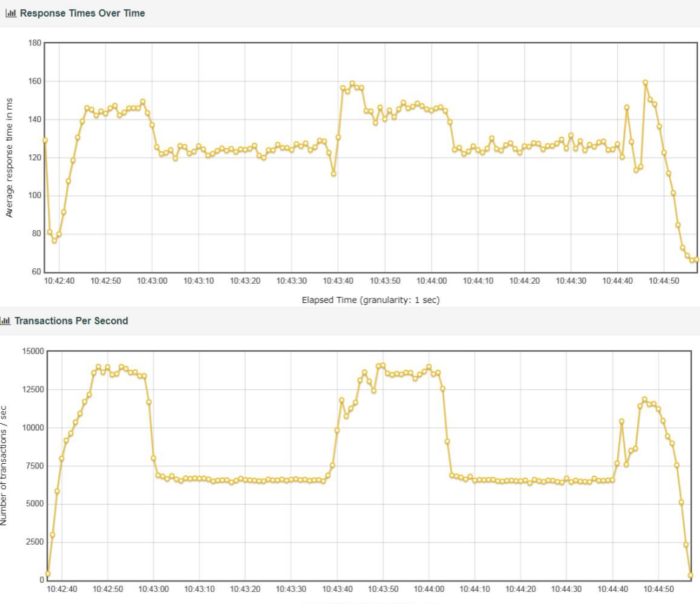
Task: Click the last transactions data point near zero
Action: click(691, 575)
